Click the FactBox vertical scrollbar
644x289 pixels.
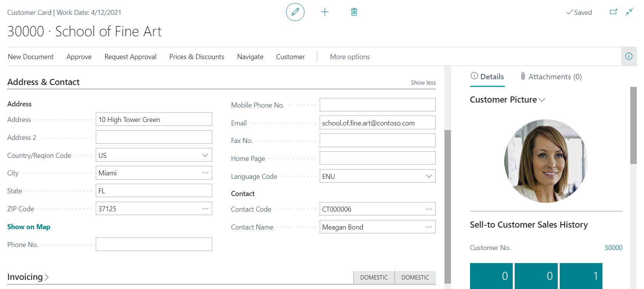point(633,126)
